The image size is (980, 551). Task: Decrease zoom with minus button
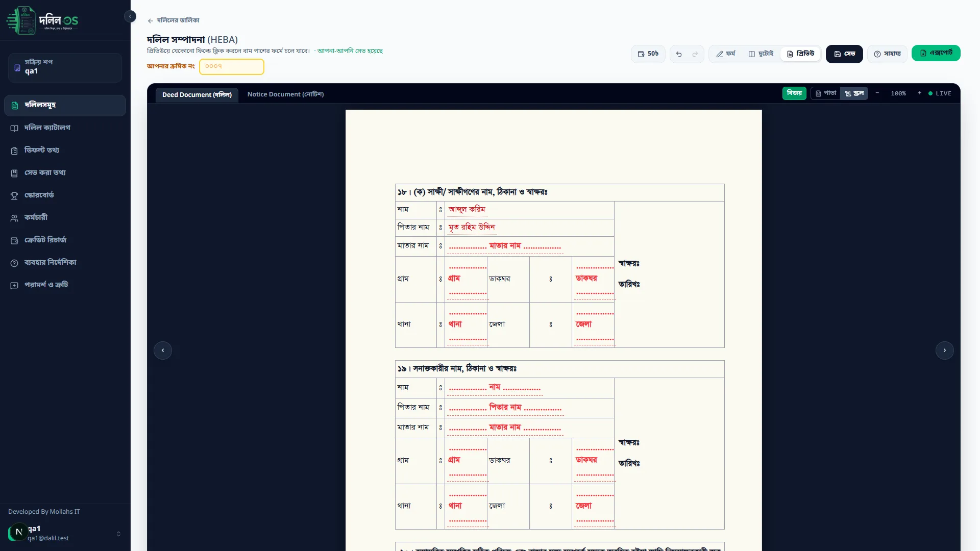877,93
